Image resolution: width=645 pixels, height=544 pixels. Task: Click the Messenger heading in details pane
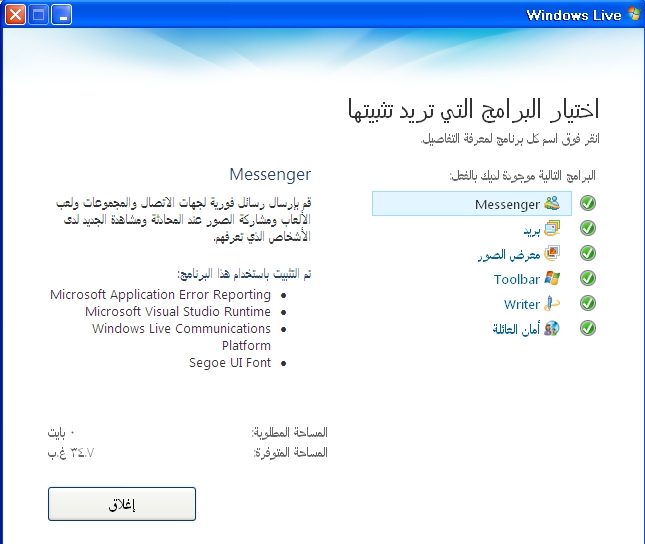coord(270,174)
